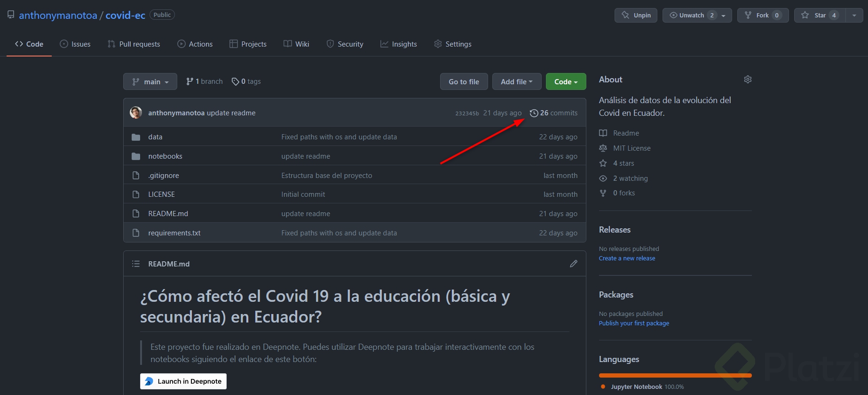View 0 tags list

pyautogui.click(x=246, y=81)
